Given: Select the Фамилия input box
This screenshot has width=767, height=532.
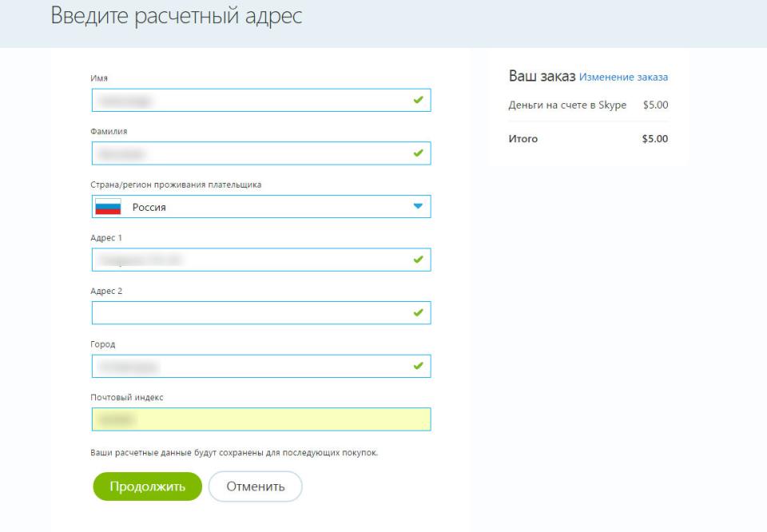Looking at the screenshot, I should 248,153.
